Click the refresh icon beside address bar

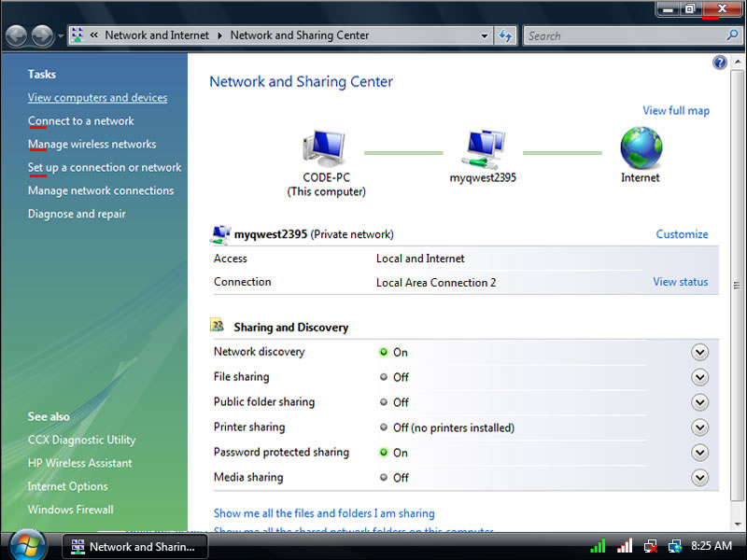[506, 35]
